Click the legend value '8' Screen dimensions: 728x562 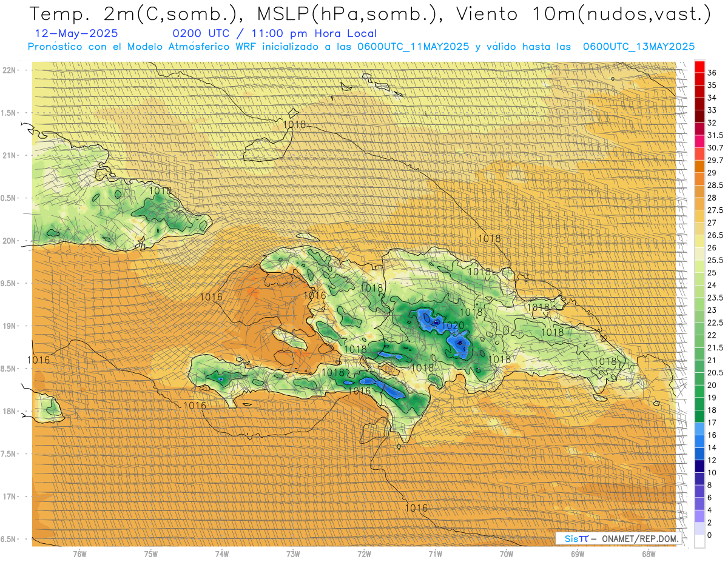[x=710, y=485]
